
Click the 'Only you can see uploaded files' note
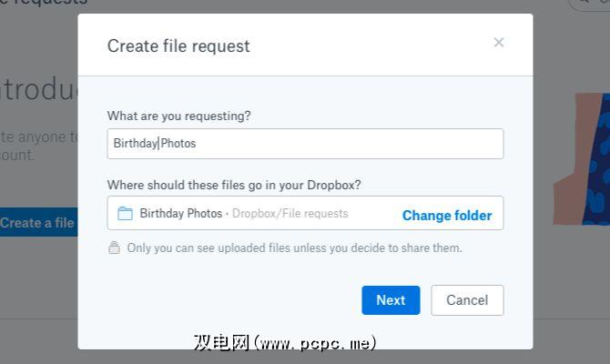click(294, 248)
